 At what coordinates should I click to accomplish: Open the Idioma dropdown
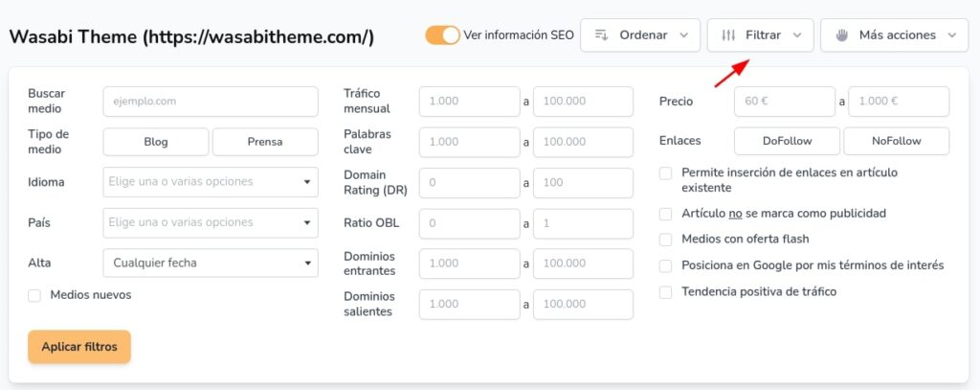coord(211,182)
